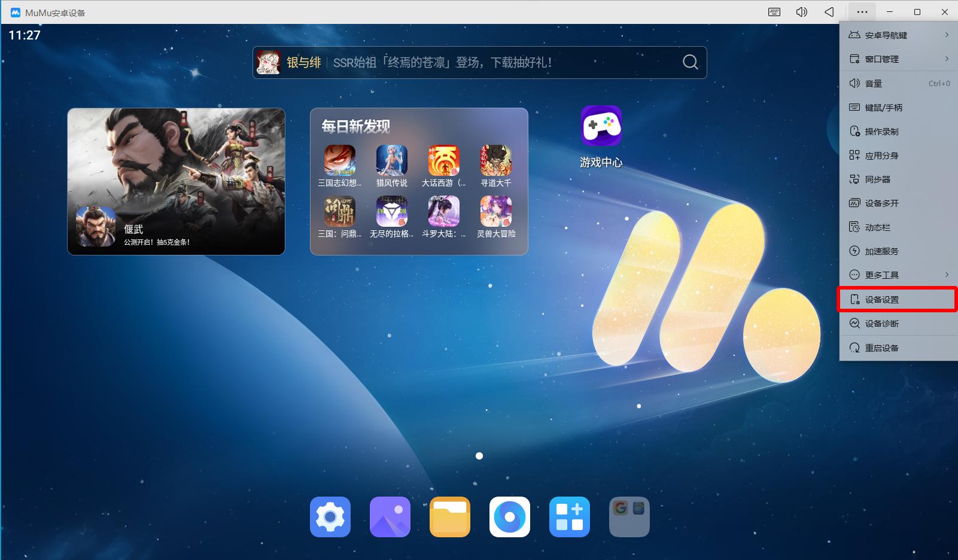958x560 pixels.
Task: Launch the Gallery app in dock
Action: point(390,517)
